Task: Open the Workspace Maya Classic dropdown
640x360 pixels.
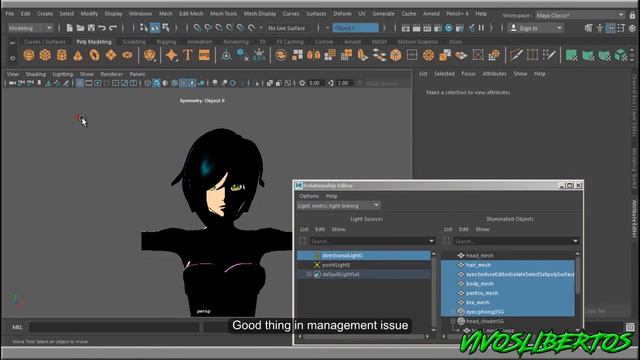Action: [580, 15]
